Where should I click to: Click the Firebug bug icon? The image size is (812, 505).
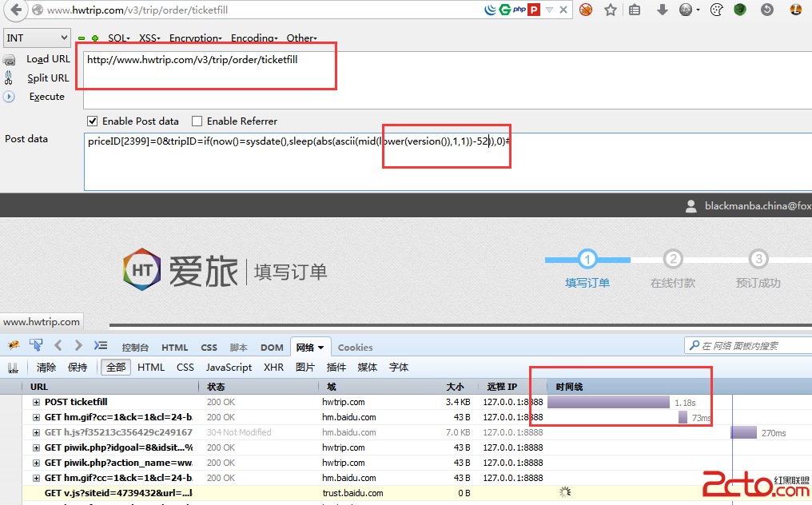(14, 346)
